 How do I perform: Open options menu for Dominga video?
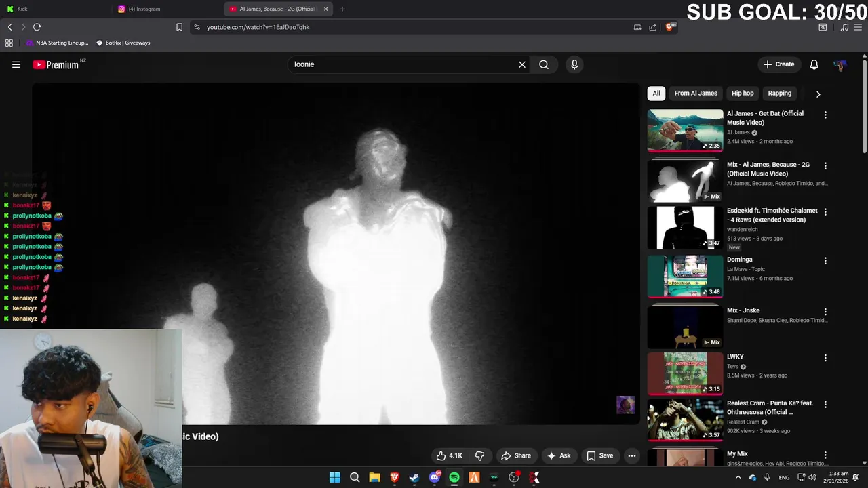pos(825,261)
